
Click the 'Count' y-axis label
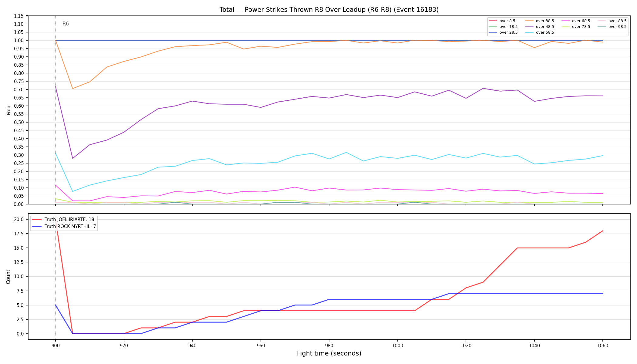click(x=8, y=277)
